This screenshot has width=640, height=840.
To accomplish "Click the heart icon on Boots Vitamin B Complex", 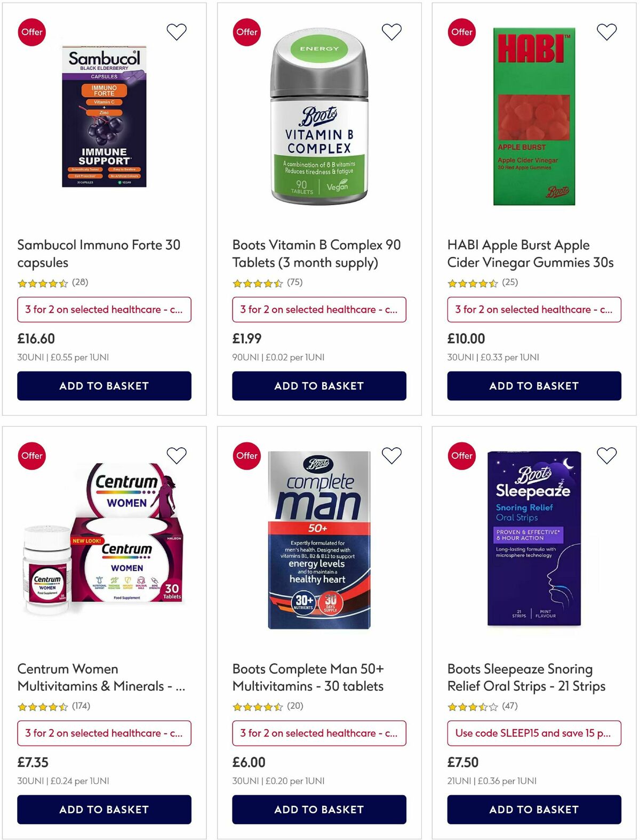I will pyautogui.click(x=391, y=32).
